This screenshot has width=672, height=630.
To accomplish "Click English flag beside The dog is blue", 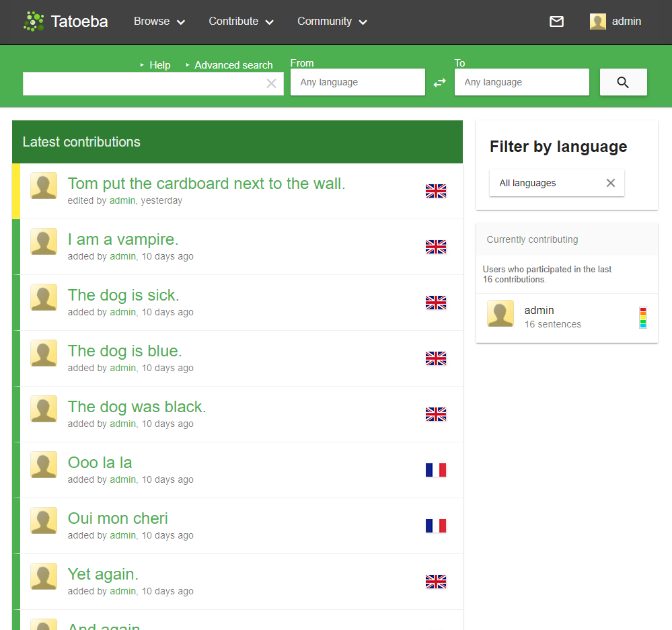I will click(436, 358).
